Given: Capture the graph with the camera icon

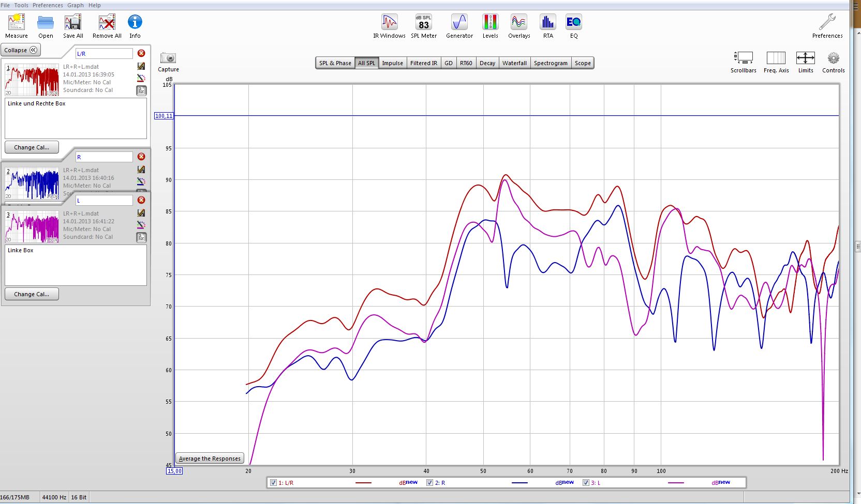Looking at the screenshot, I should click(x=168, y=58).
